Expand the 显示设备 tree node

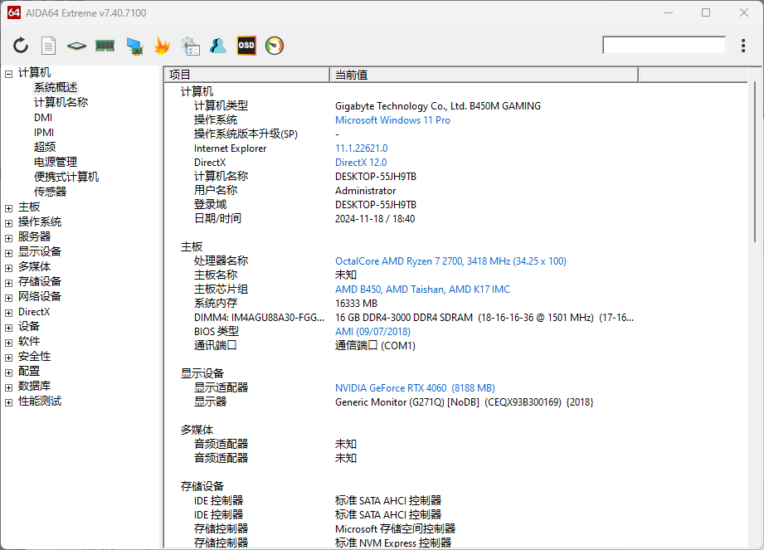(9, 253)
